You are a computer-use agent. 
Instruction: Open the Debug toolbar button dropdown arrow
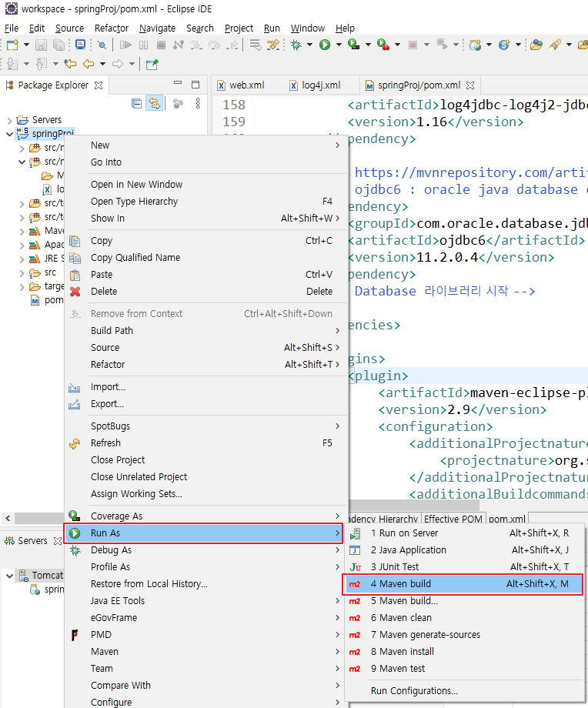click(x=310, y=45)
